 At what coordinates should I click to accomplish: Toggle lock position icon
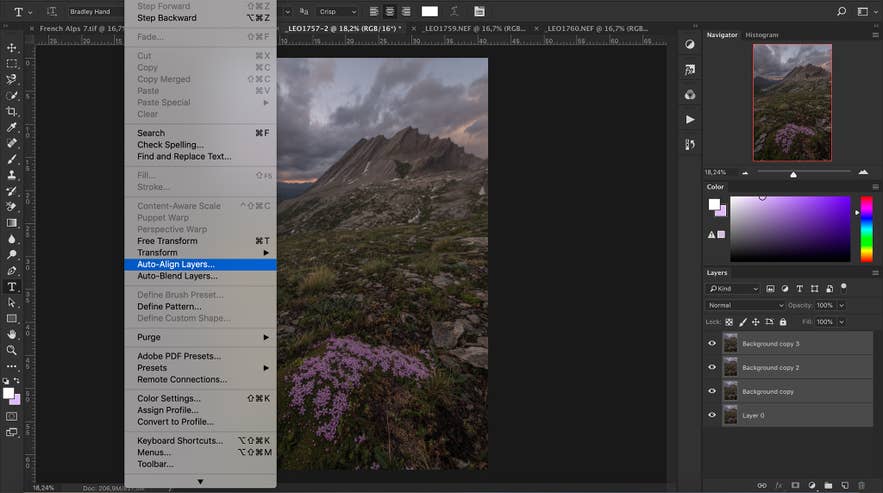pyautogui.click(x=756, y=322)
